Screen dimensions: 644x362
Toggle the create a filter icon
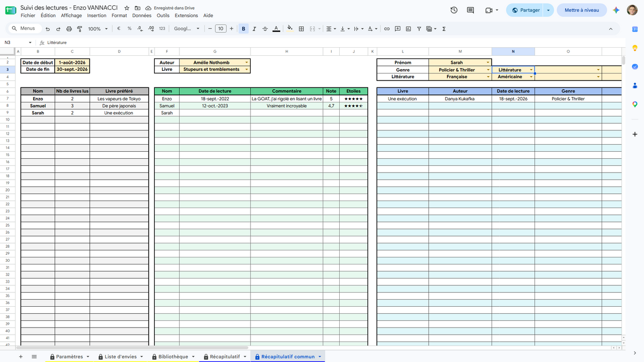click(419, 29)
